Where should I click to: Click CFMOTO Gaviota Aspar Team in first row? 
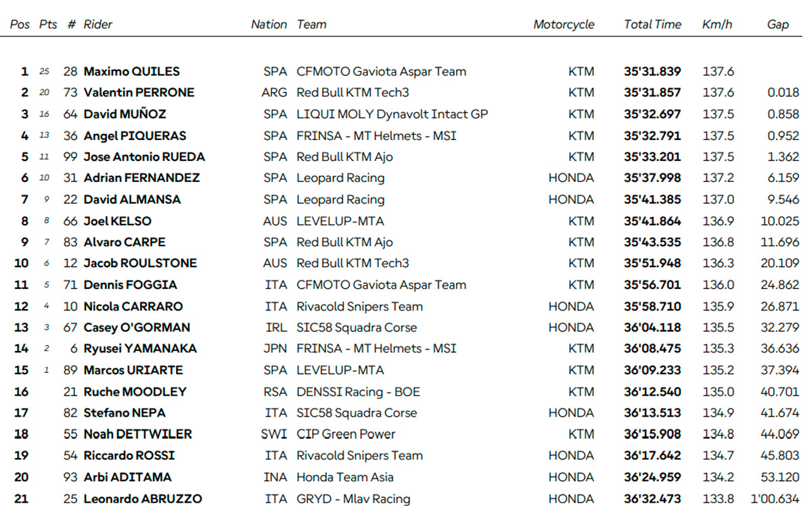click(x=381, y=72)
